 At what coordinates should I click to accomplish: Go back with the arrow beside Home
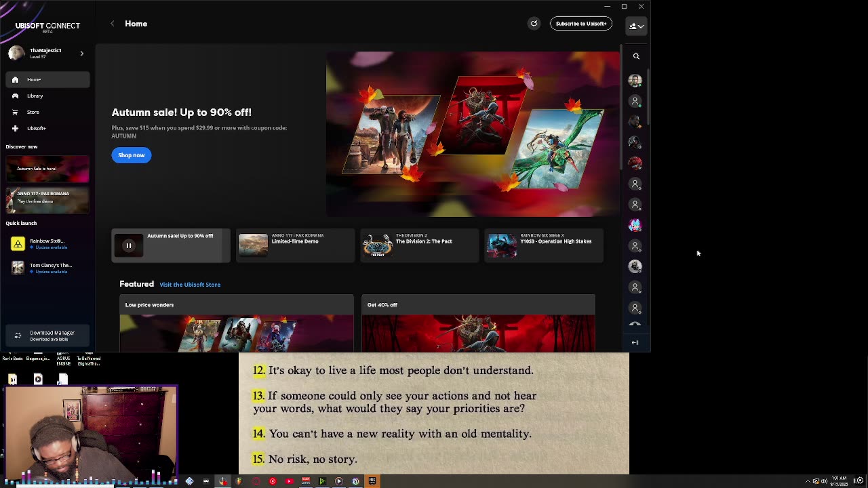tap(113, 24)
